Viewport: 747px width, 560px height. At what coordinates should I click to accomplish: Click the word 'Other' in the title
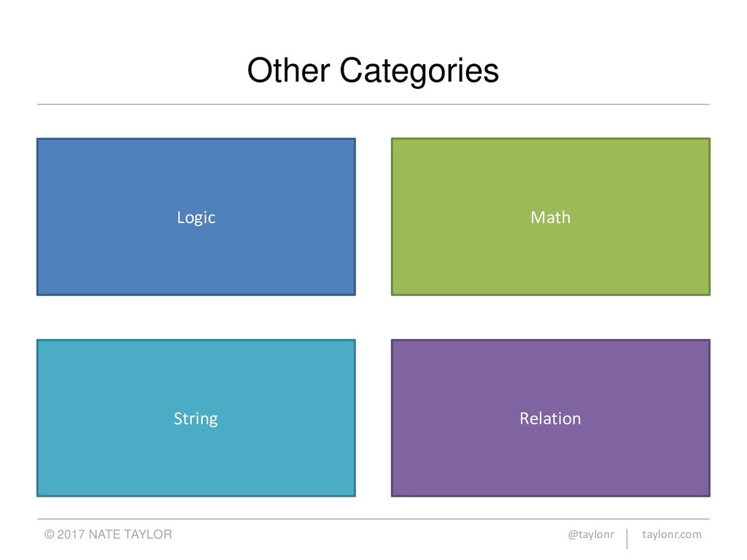[289, 71]
